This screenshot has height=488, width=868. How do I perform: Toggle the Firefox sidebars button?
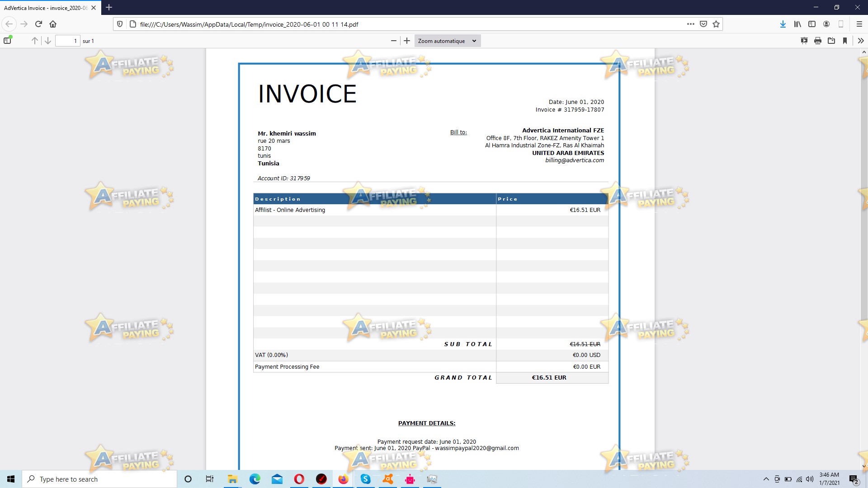(x=812, y=24)
